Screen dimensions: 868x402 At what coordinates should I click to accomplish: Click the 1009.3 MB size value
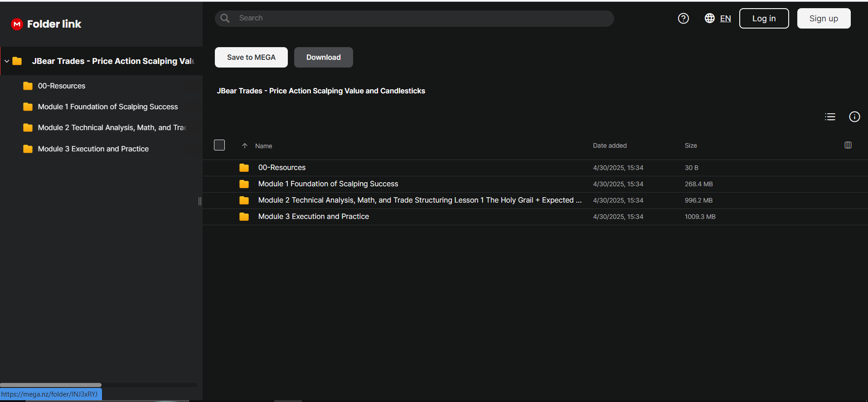(x=700, y=217)
